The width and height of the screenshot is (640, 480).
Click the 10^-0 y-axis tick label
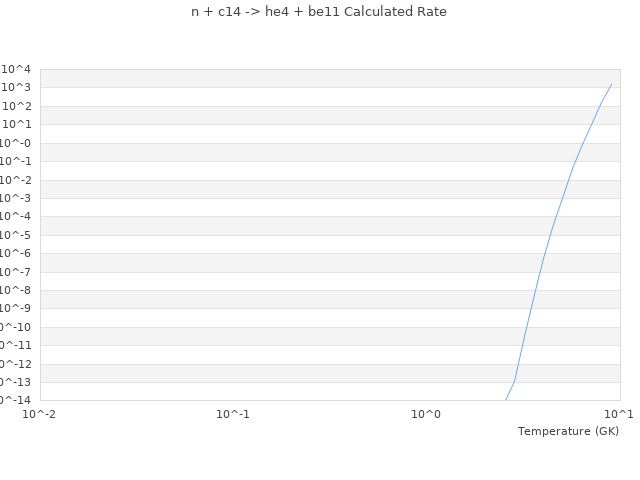[16, 143]
